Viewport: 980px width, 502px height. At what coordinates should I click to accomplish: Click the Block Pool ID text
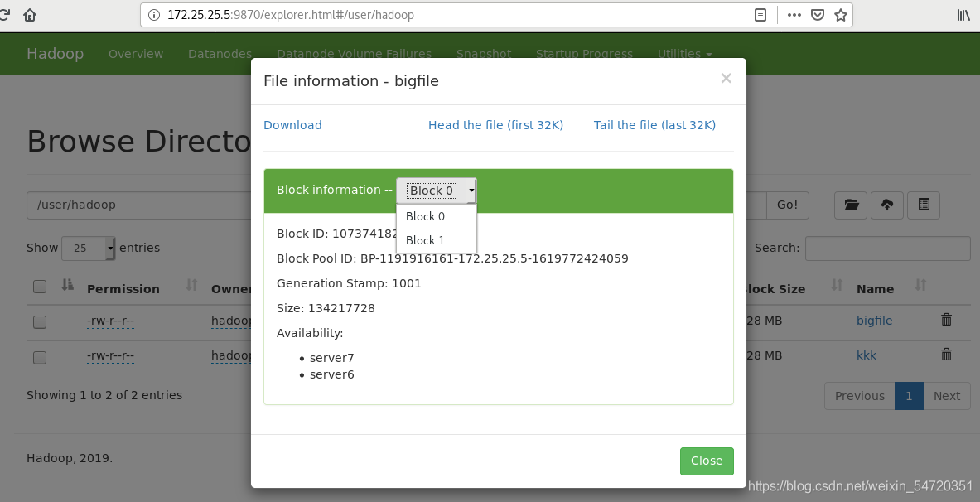(x=452, y=258)
